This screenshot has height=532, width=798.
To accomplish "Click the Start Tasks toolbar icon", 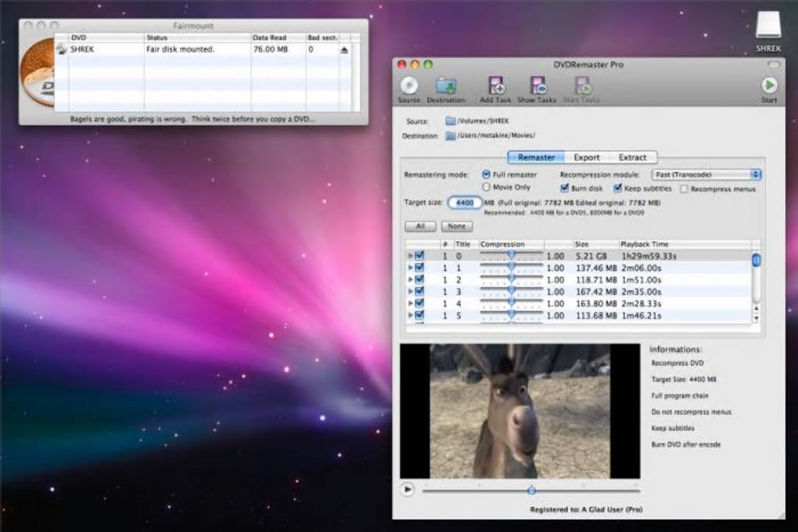I will pos(582,85).
